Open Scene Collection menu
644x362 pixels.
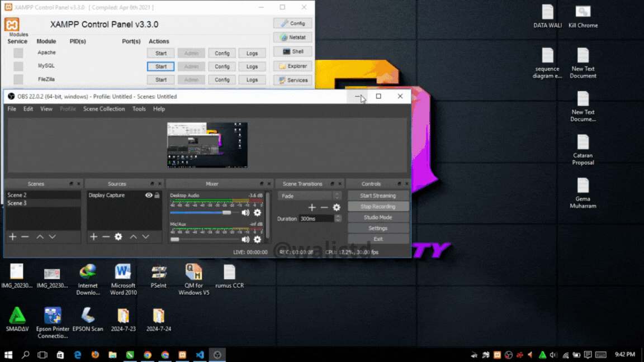point(104,109)
